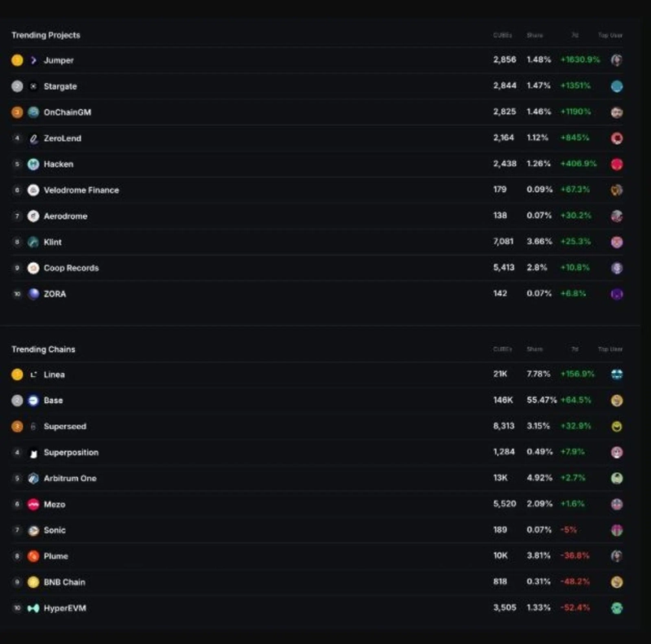Click the HyperEVM chain logo icon
651x644 pixels.
pos(33,608)
